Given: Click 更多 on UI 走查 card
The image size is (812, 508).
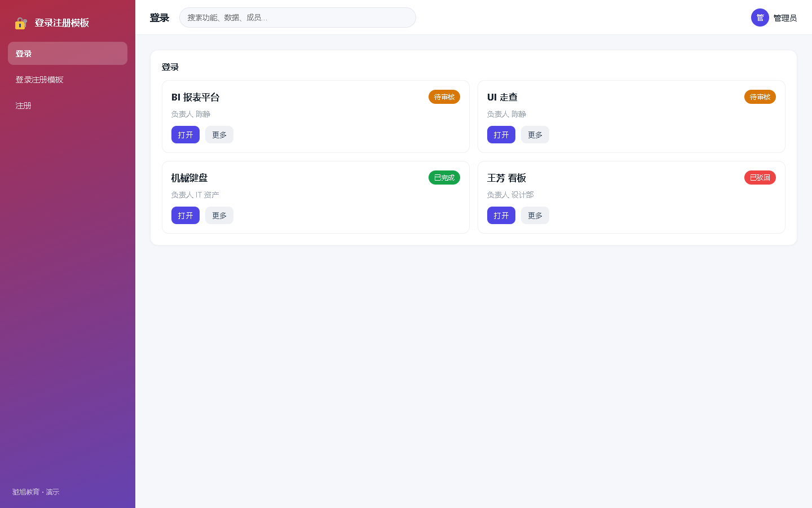Looking at the screenshot, I should 535,135.
